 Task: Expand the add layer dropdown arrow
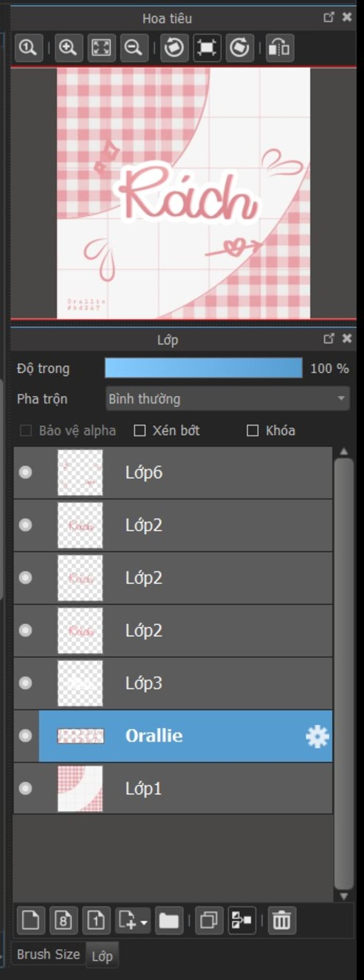click(x=144, y=922)
